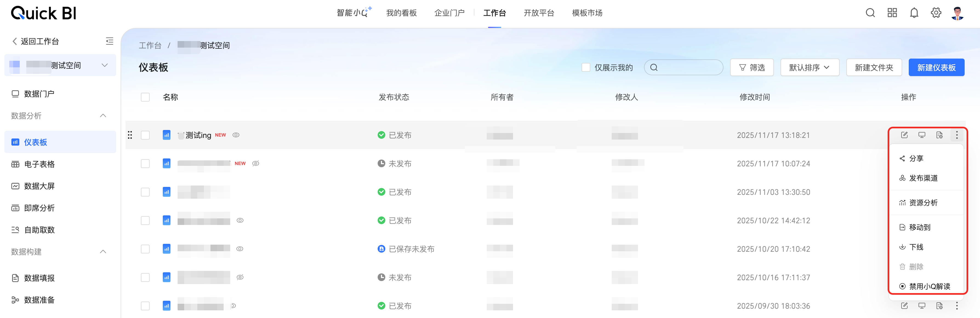Collapse the left sidebar panel
The height and width of the screenshot is (318, 980).
click(110, 41)
